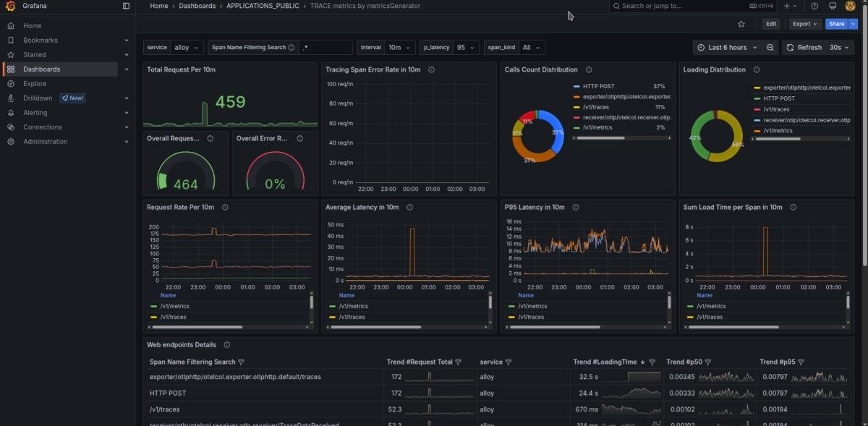This screenshot has height=426, width=868.
Task: Toggle /v1/metrics series in Request Rate legend
Action: (x=175, y=306)
